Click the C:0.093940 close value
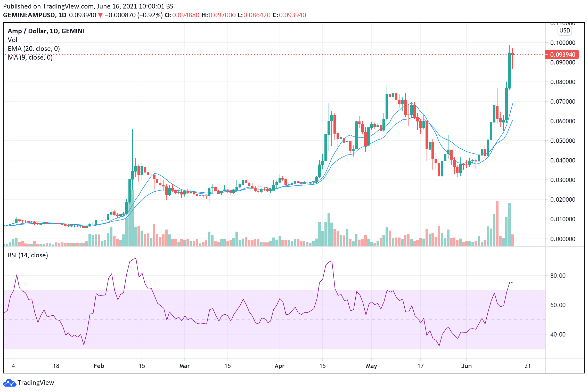Viewport: 588px width, 392px height. pyautogui.click(x=289, y=15)
